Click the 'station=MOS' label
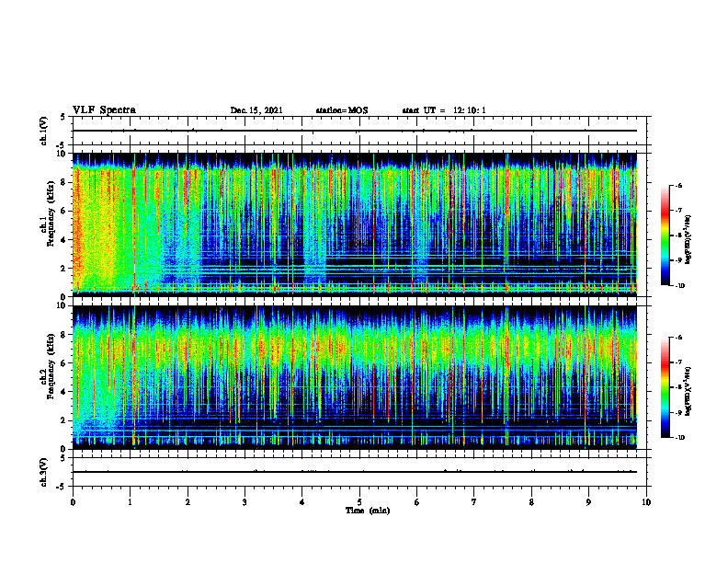The width and height of the screenshot is (728, 563). 342,110
